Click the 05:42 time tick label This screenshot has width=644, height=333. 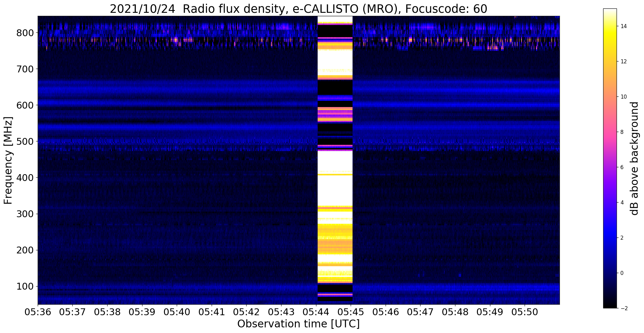247,312
